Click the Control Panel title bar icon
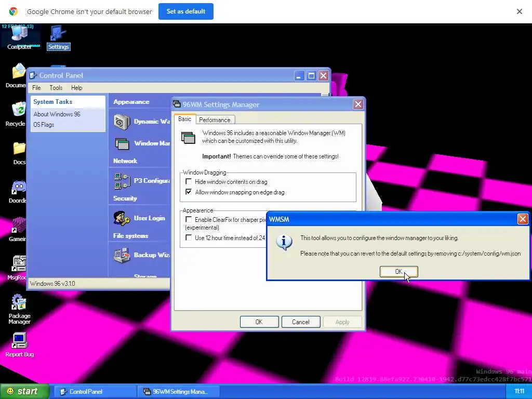Viewport: 532px width, 399px height. 33,75
